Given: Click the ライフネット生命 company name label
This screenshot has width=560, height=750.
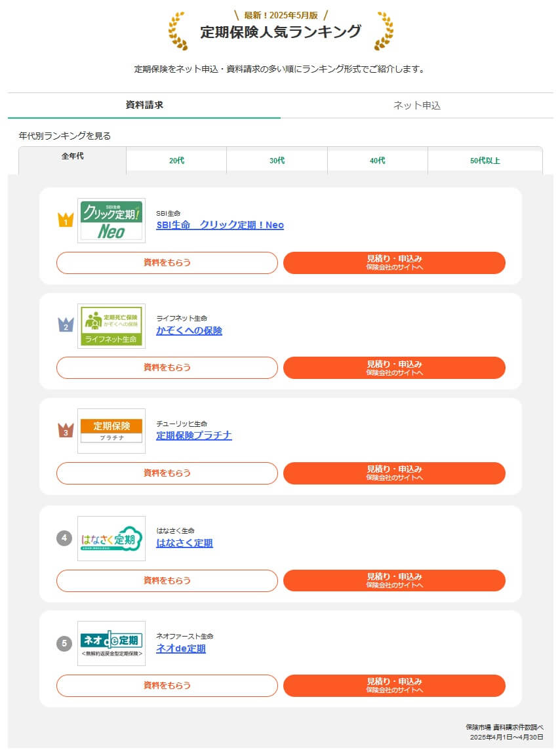Looking at the screenshot, I should pos(182,319).
